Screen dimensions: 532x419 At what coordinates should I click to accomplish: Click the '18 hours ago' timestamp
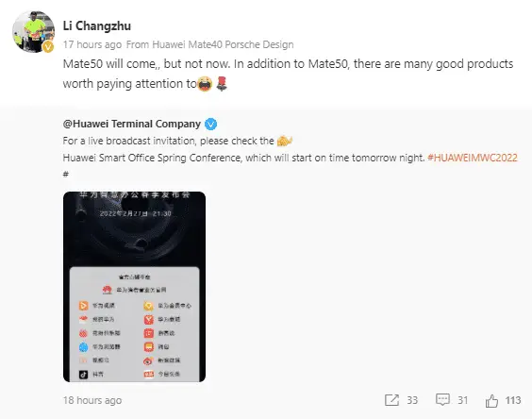(x=92, y=400)
